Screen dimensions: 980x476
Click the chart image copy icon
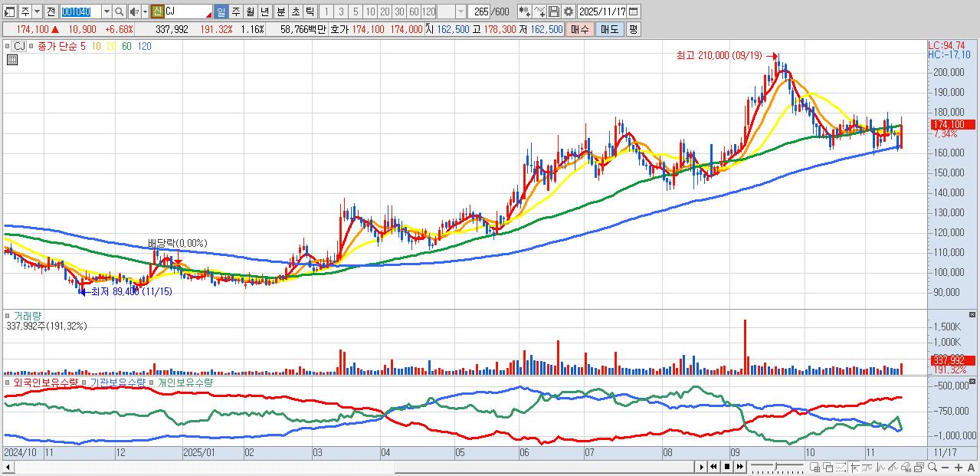point(919,467)
